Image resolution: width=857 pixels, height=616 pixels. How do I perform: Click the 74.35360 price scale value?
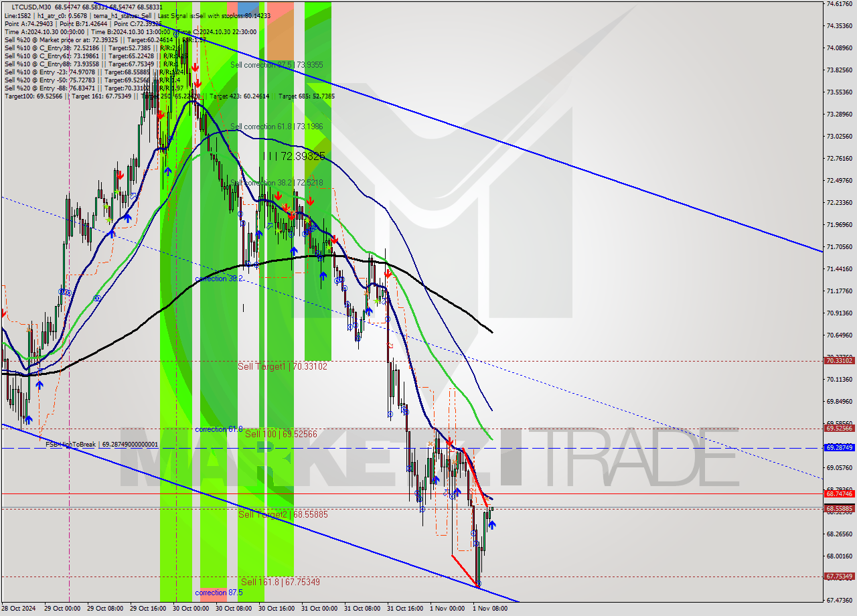pyautogui.click(x=840, y=25)
